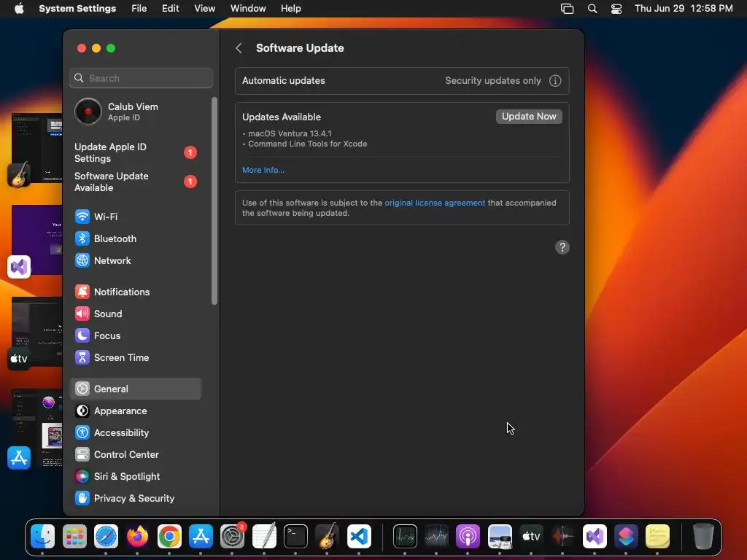Select Network in the sidebar
This screenshot has width=747, height=560.
pyautogui.click(x=135, y=260)
